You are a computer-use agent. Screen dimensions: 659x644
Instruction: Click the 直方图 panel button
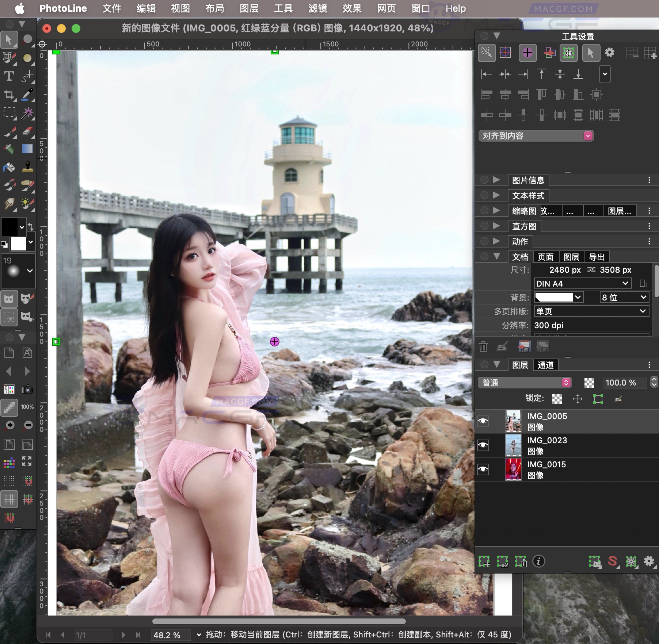click(524, 226)
